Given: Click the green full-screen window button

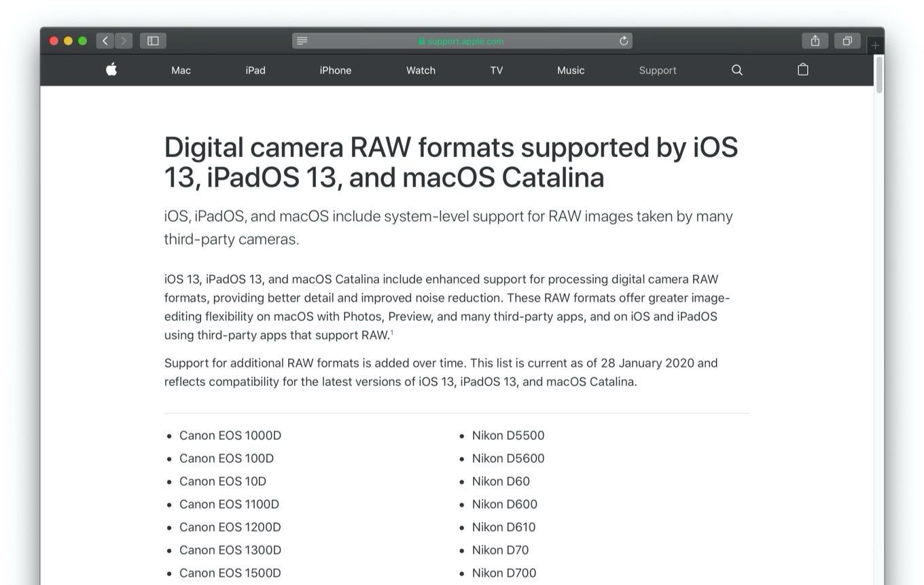Looking at the screenshot, I should (x=82, y=41).
